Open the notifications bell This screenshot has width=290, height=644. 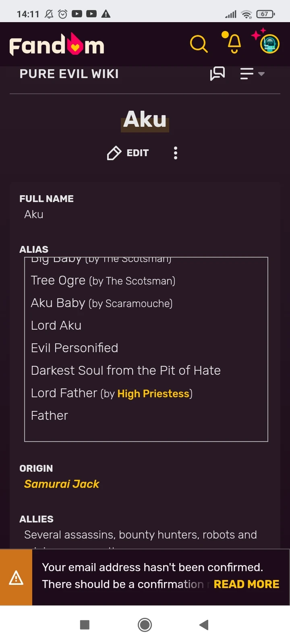(x=234, y=43)
